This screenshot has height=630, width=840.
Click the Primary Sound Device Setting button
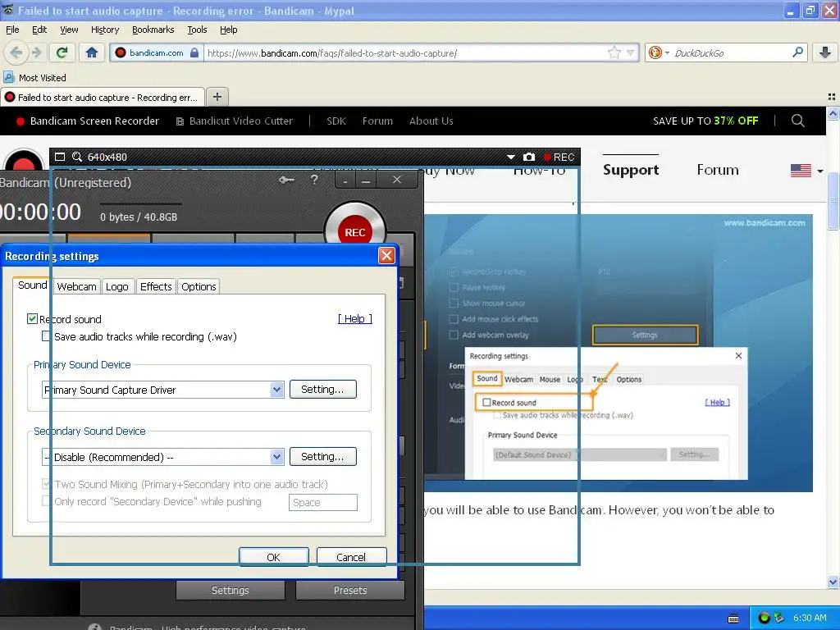[322, 390]
